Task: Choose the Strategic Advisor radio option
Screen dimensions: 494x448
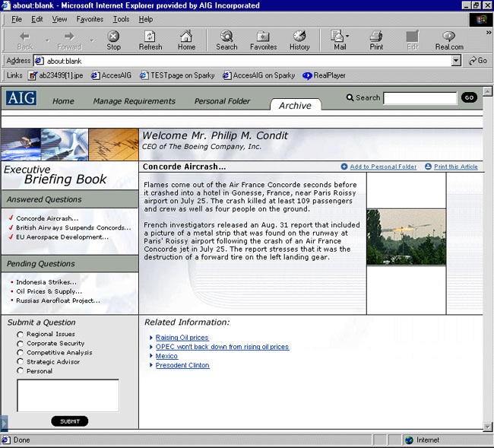Action: point(21,362)
